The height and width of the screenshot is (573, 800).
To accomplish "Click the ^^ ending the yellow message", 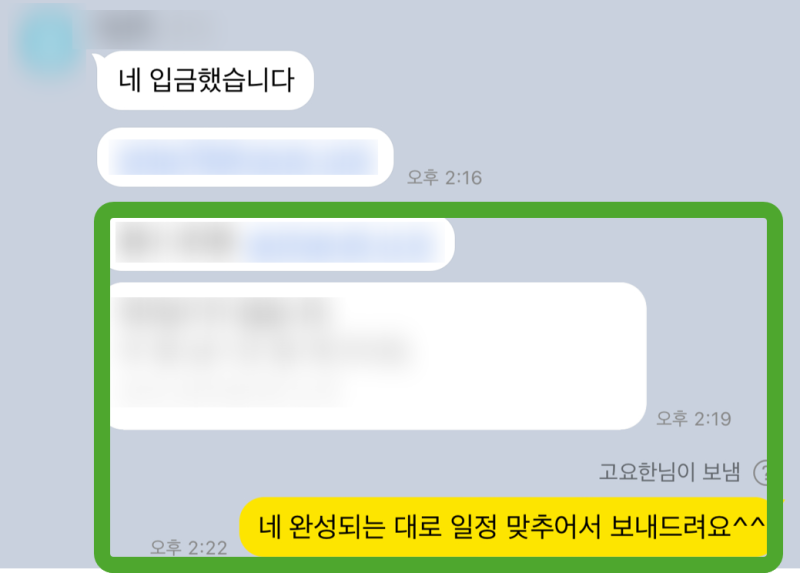I will point(749,524).
